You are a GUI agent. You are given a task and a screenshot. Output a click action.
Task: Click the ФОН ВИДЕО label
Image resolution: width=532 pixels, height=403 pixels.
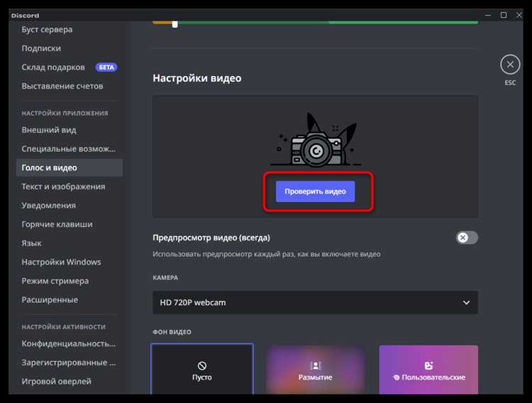point(172,332)
